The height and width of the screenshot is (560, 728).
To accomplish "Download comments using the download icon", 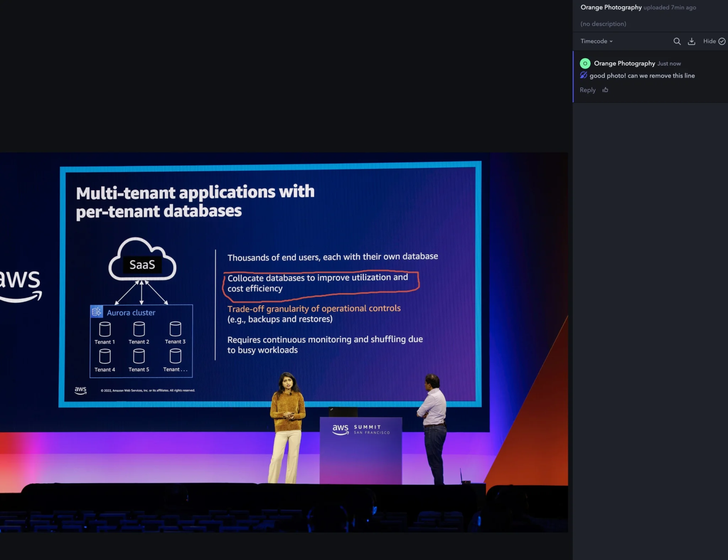I will (691, 41).
